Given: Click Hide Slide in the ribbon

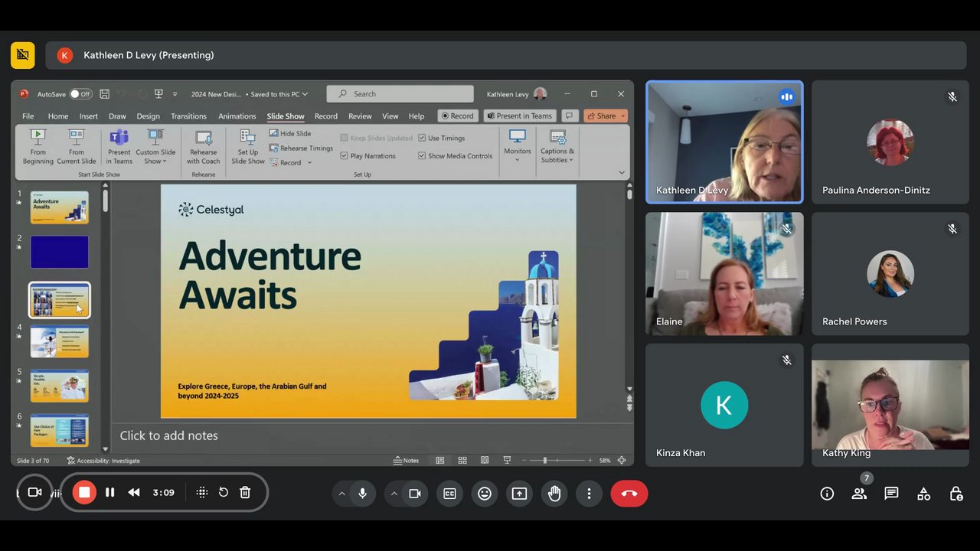Looking at the screenshot, I should [x=290, y=133].
